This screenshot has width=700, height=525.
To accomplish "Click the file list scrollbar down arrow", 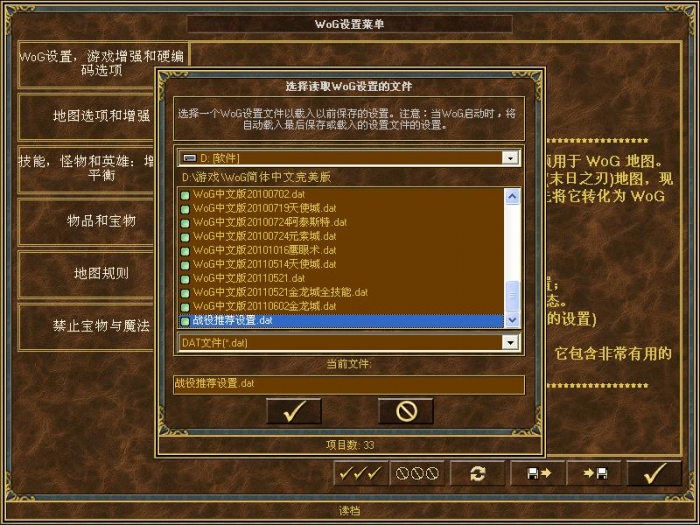I will (512, 320).
